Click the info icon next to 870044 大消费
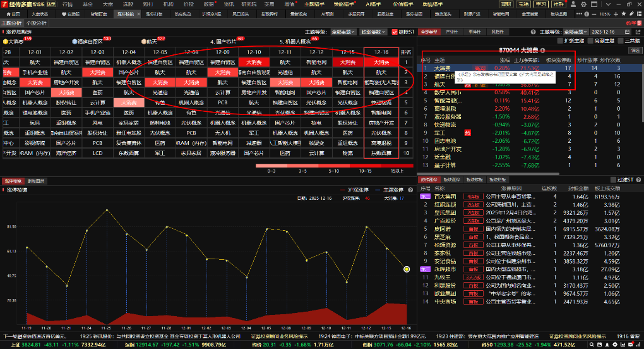 543,49
